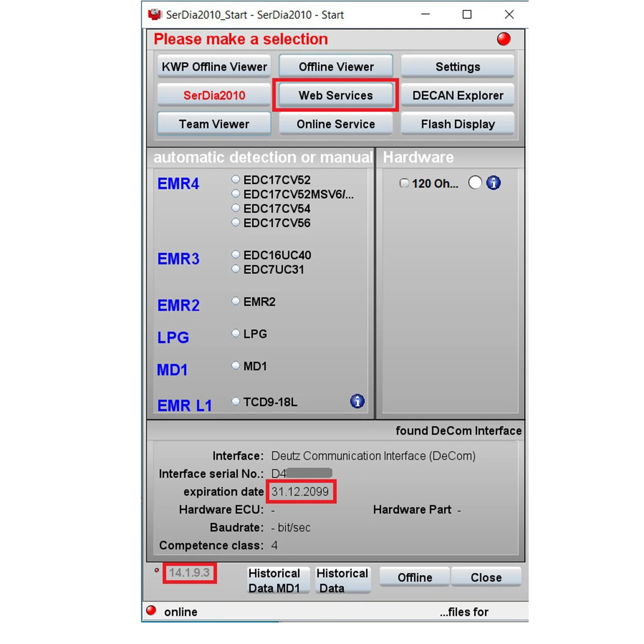Click 'automatic detection or manual' header

point(263,157)
